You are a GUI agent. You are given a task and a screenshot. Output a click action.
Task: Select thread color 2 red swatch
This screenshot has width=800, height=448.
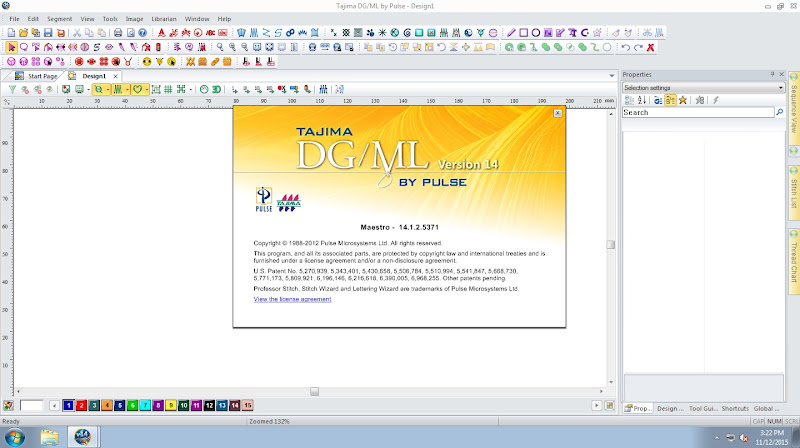coord(81,406)
